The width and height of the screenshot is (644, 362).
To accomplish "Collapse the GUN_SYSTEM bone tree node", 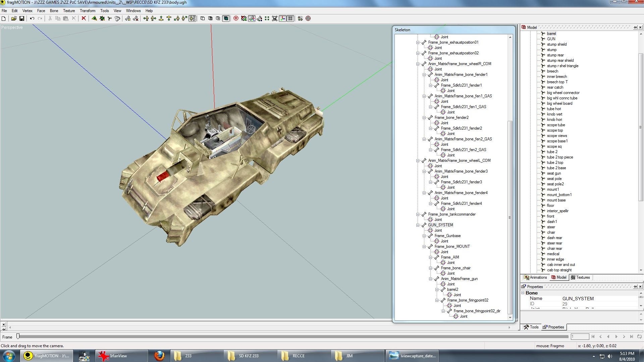I will [418, 225].
